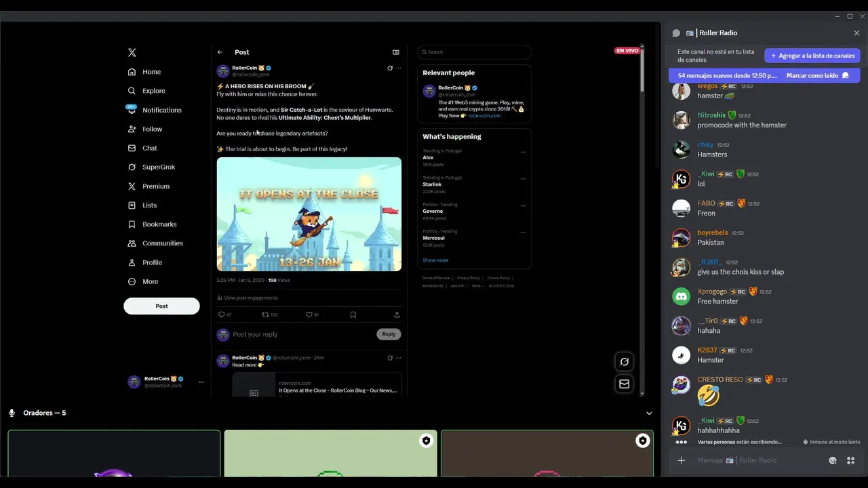Click Privacy Policy footer link
868x488 pixels.
click(469, 278)
